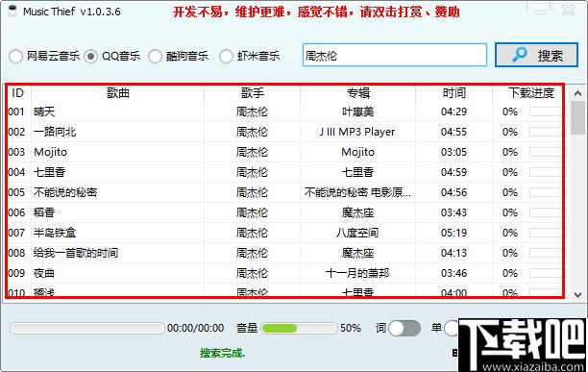Image resolution: width=588 pixels, height=372 pixels.
Task: Close the Music Thief window
Action: click(x=569, y=11)
